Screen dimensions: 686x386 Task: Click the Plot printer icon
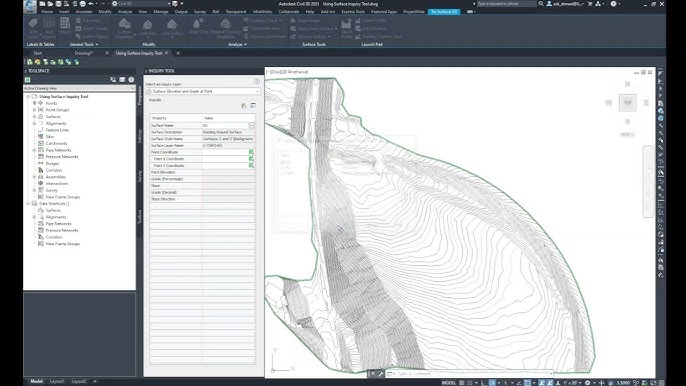pos(82,4)
